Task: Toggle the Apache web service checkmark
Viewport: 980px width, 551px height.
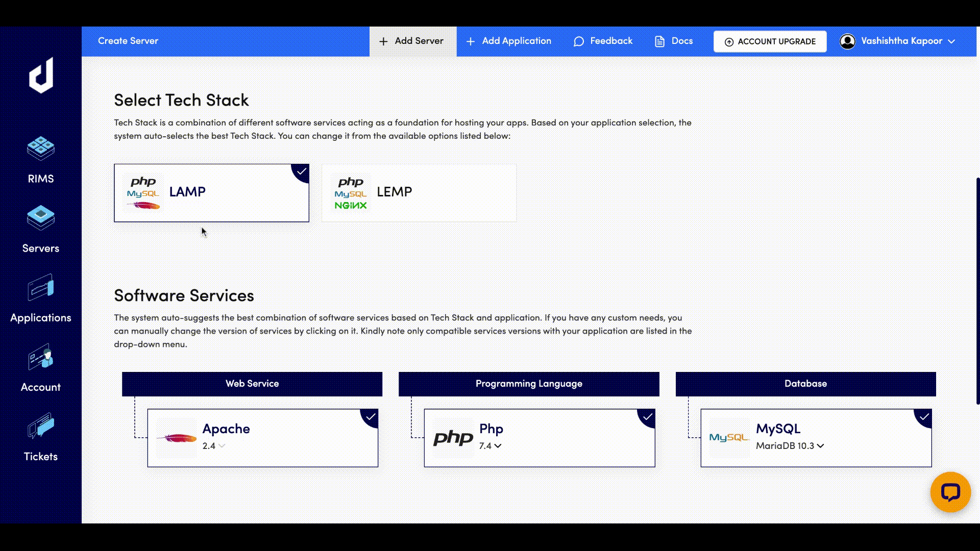Action: tap(371, 417)
